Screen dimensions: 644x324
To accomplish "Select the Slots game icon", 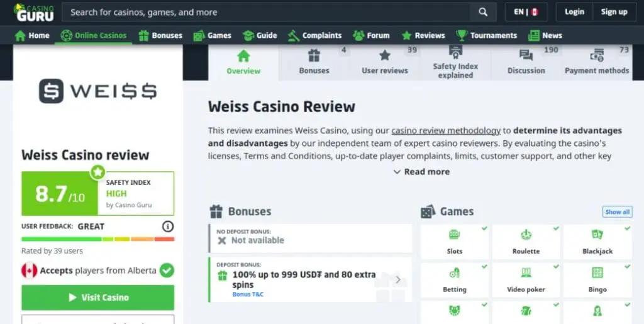I will click(454, 235).
